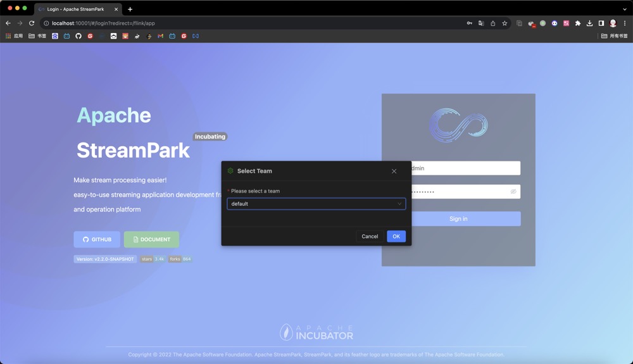The height and width of the screenshot is (364, 633).
Task: Click the translate page icon
Action: point(481,23)
